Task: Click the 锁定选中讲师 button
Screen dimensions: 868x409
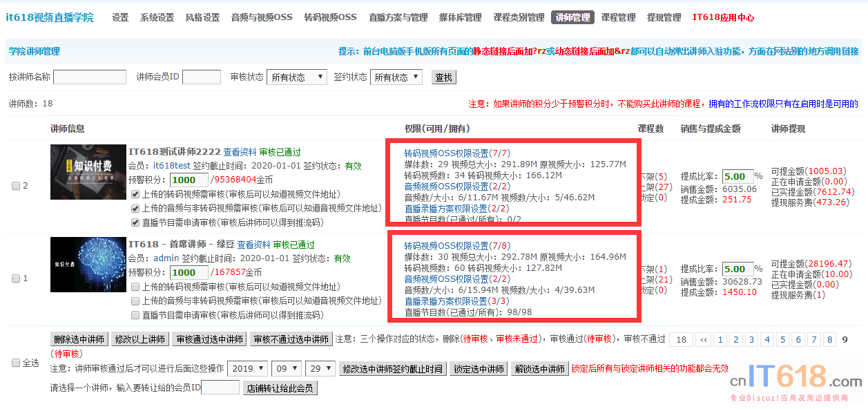Action: tap(479, 369)
